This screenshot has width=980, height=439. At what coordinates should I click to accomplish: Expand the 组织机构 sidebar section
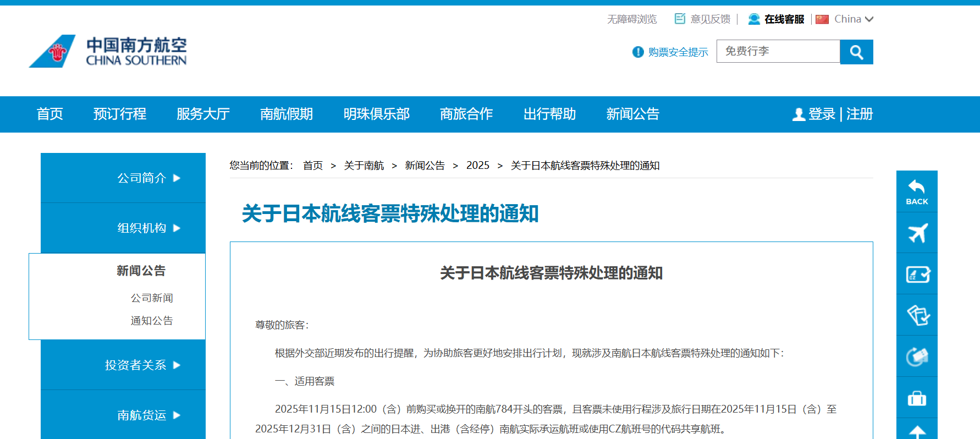click(x=123, y=228)
